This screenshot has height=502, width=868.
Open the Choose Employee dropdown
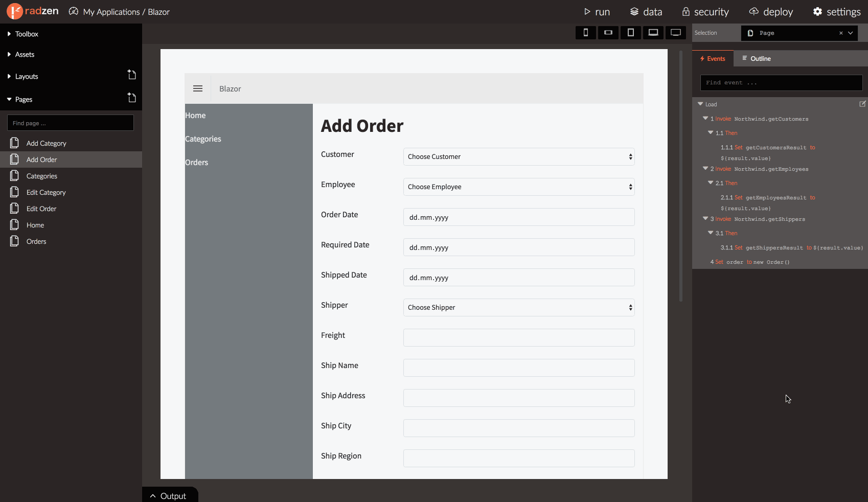519,187
